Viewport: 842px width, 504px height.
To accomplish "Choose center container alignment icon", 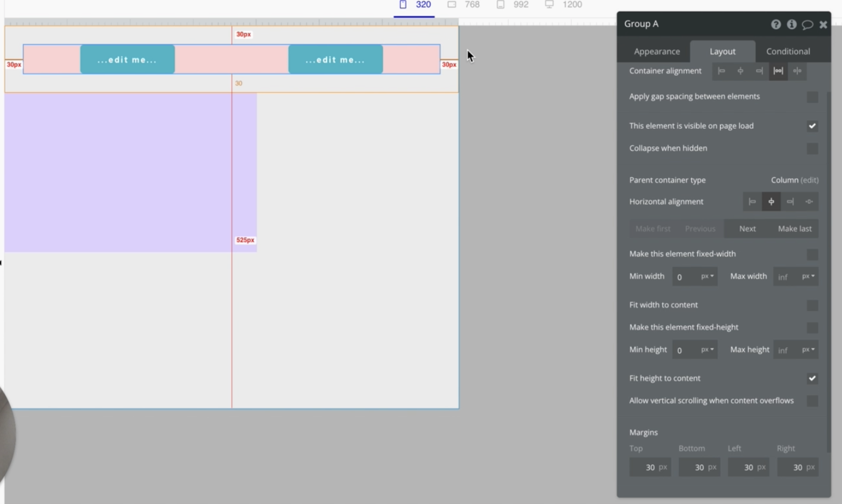I will [740, 71].
